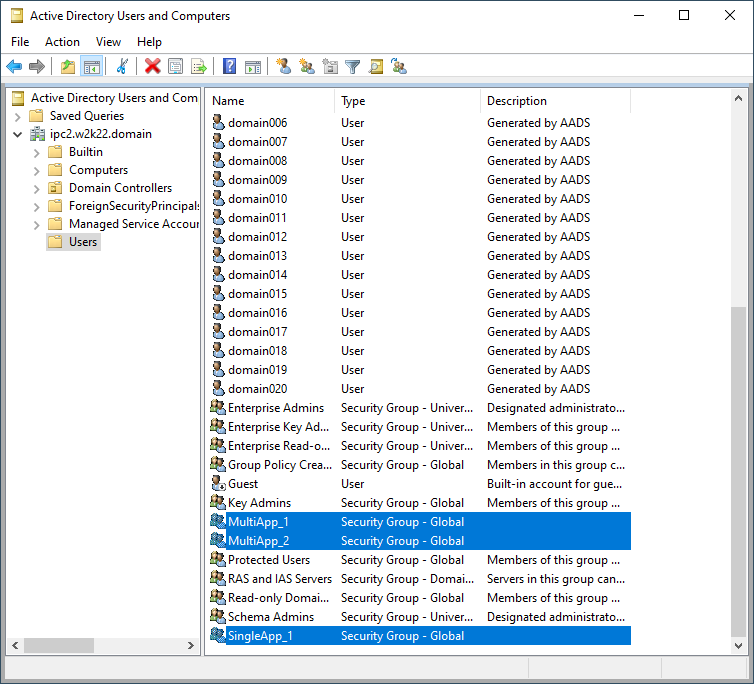Click the Cut scissors icon

point(122,67)
